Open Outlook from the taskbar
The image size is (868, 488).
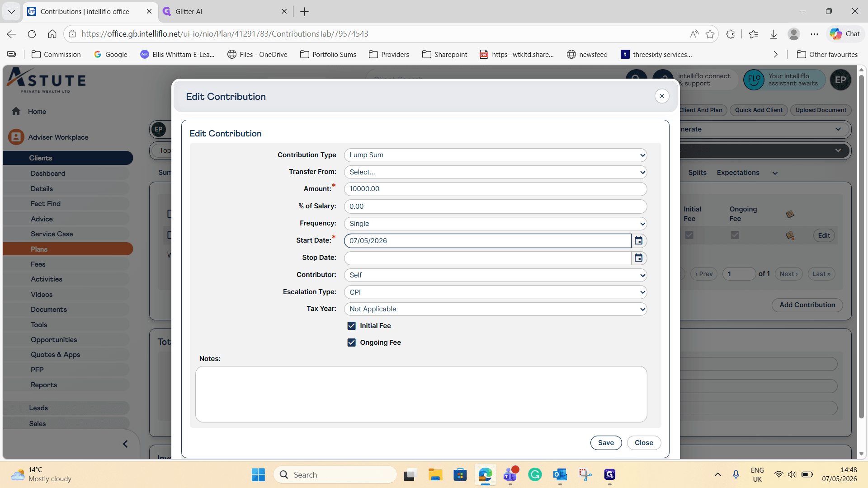click(560, 474)
